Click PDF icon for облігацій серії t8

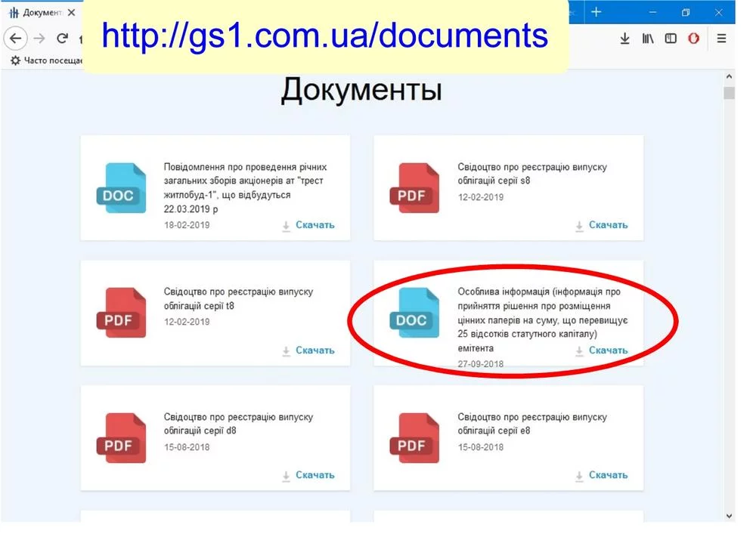coord(121,313)
